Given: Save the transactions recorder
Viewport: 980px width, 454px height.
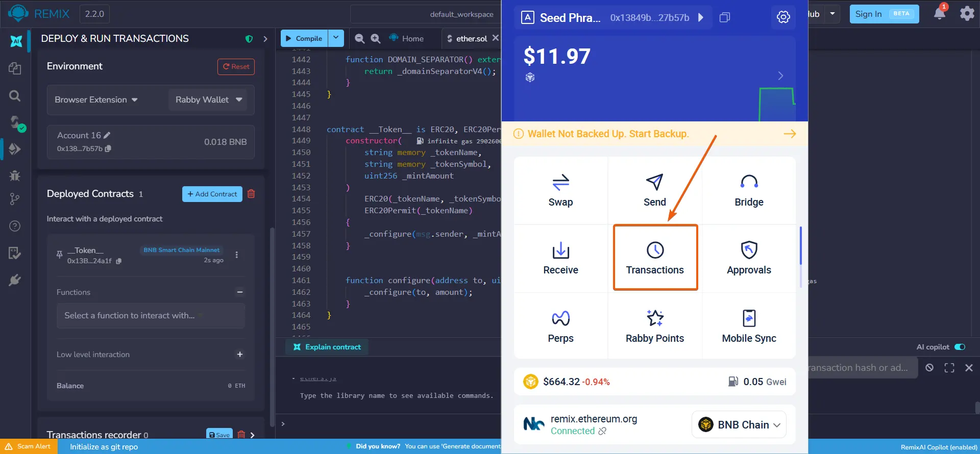Looking at the screenshot, I should (x=219, y=435).
